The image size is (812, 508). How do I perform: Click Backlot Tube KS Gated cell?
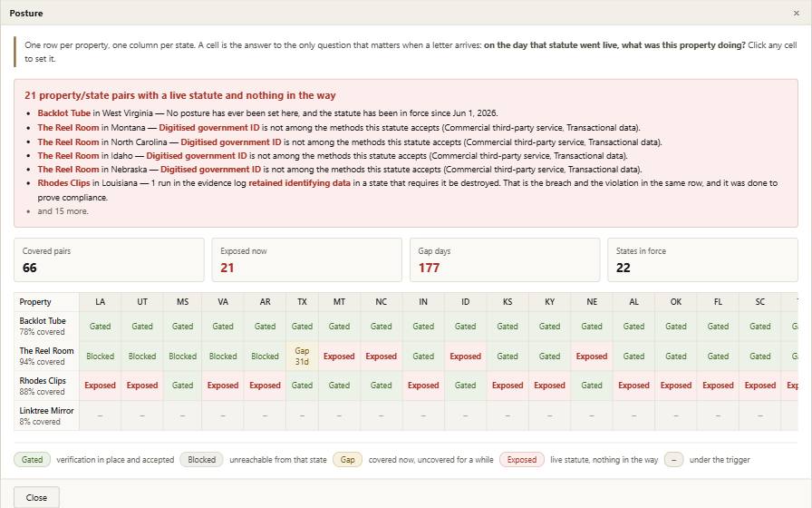pos(507,326)
